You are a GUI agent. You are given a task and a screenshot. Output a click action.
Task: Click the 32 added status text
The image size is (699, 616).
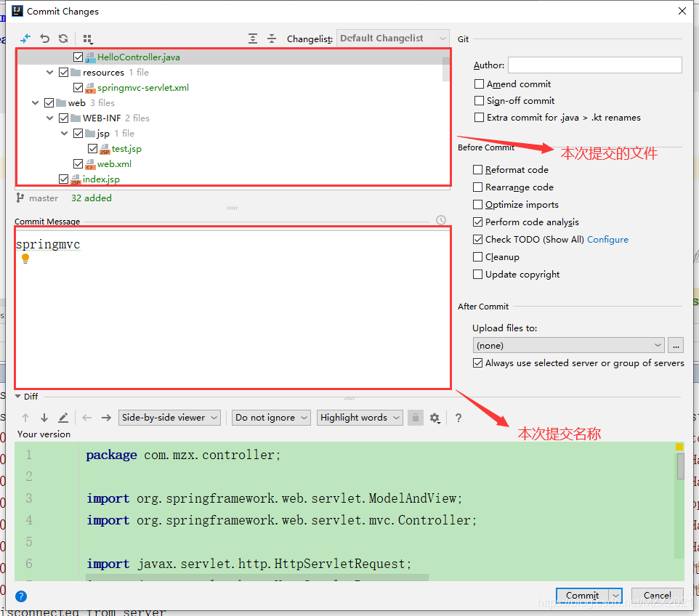click(x=92, y=198)
